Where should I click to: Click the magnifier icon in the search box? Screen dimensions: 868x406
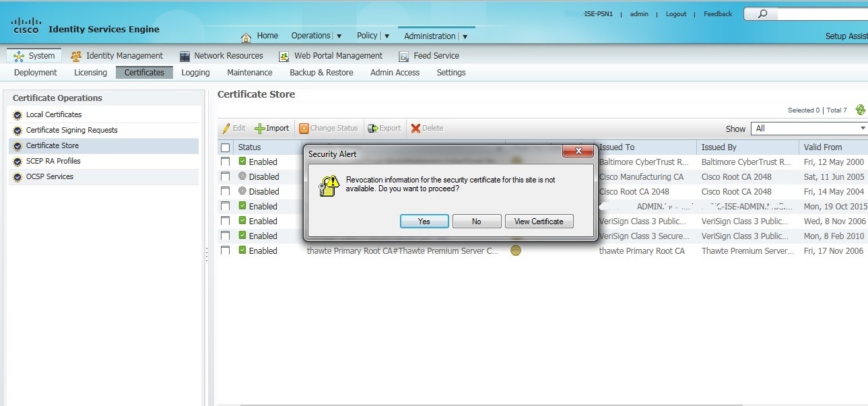click(762, 13)
